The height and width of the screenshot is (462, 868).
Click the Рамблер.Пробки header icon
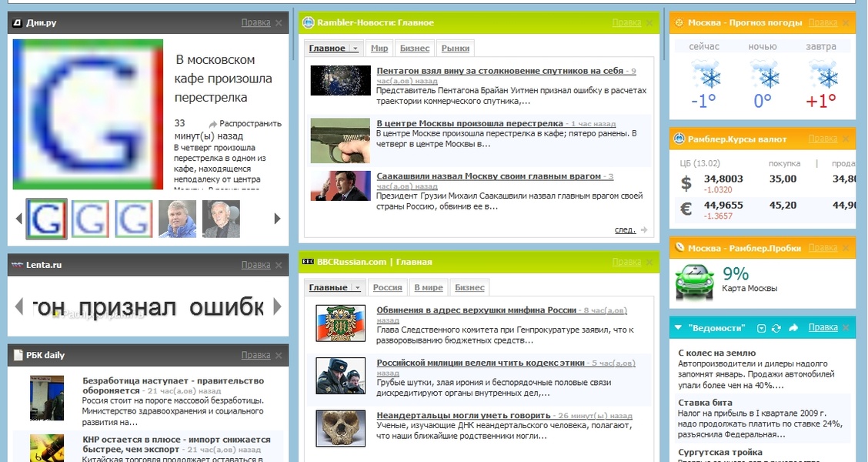(x=679, y=248)
